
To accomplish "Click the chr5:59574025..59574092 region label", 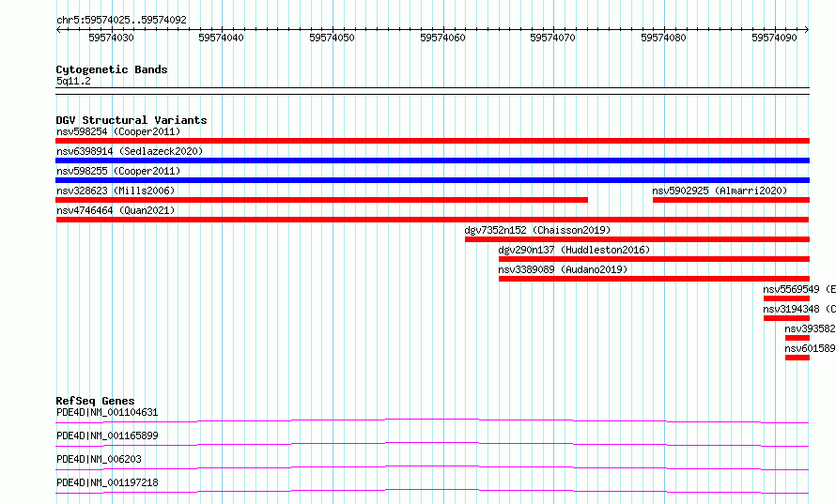I will point(121,20).
